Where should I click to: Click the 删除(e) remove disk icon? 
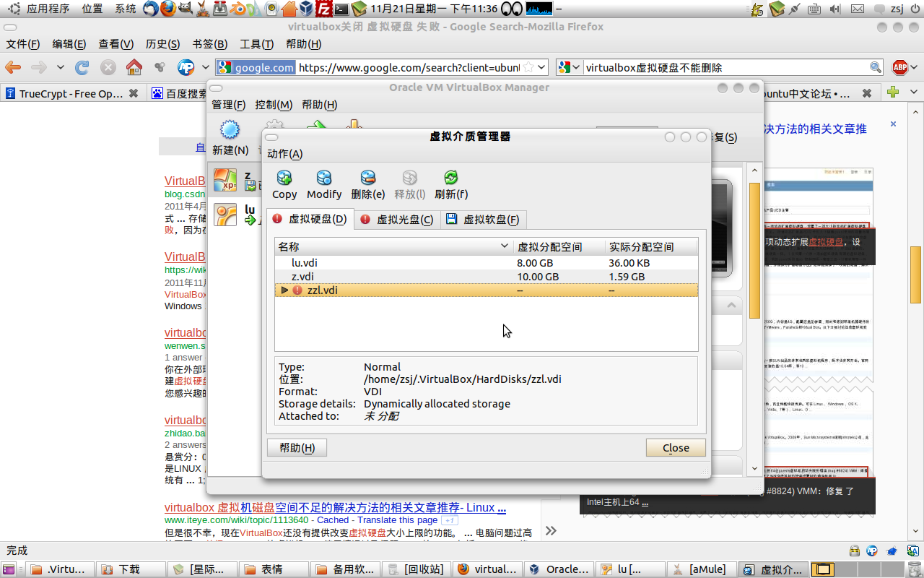[x=368, y=178]
